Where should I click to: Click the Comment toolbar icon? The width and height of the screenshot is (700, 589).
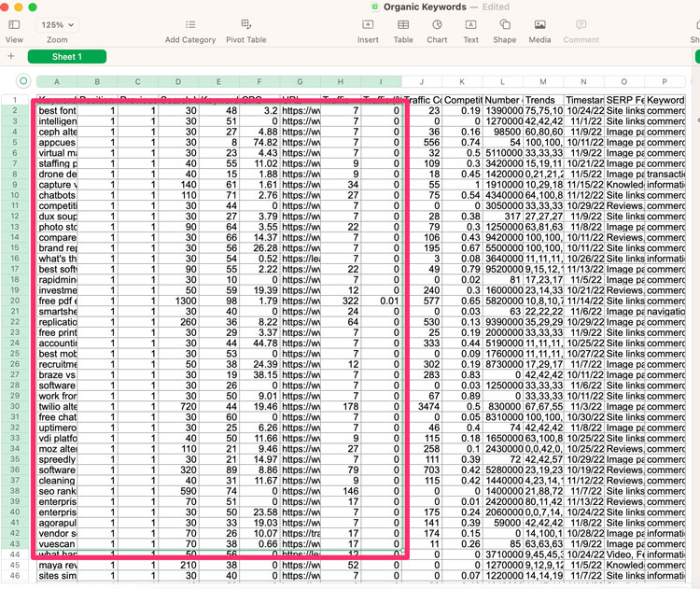581,24
